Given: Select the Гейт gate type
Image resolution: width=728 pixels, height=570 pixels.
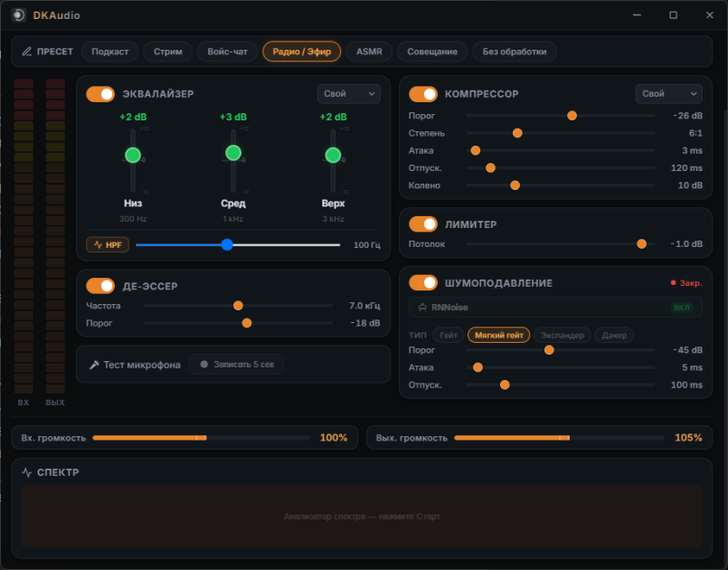Looking at the screenshot, I should click(449, 335).
